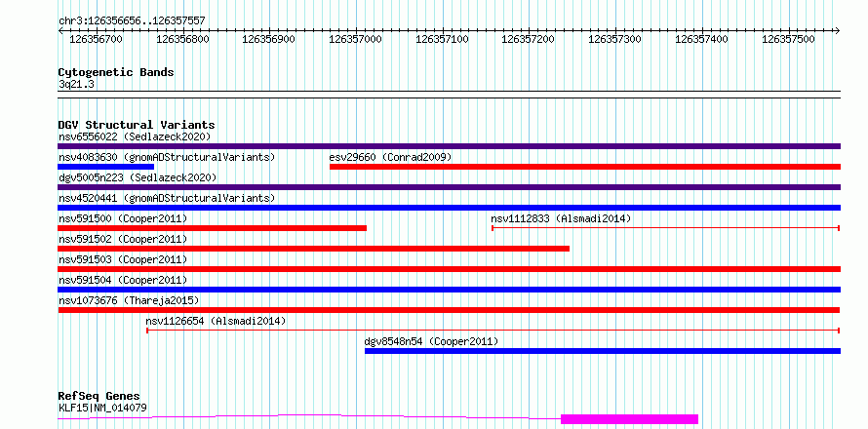Click the right arrow of the ruler
868x429 pixels.
[838, 30]
